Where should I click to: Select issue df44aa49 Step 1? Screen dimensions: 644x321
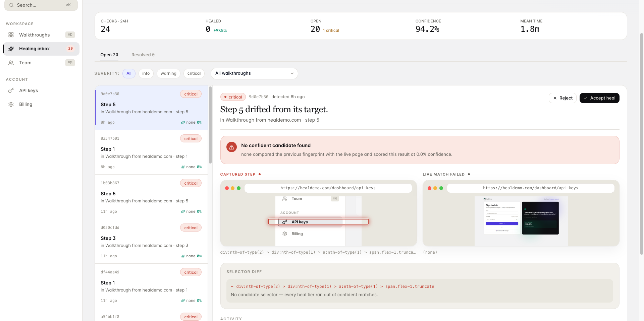tap(151, 286)
